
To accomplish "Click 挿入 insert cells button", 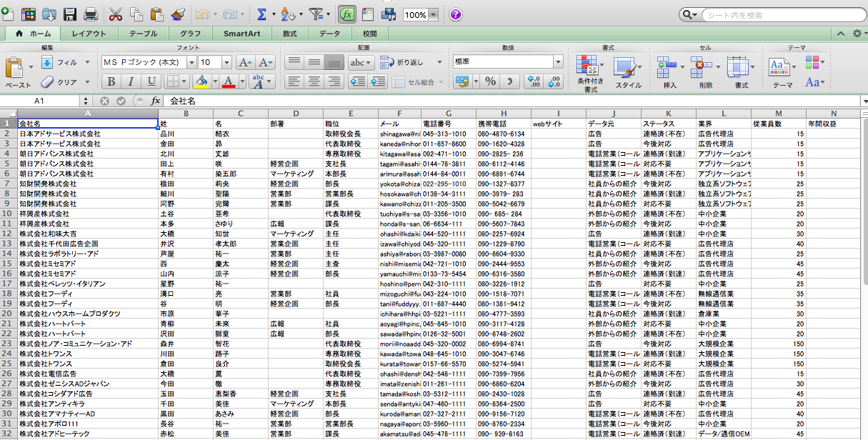I will click(x=669, y=72).
